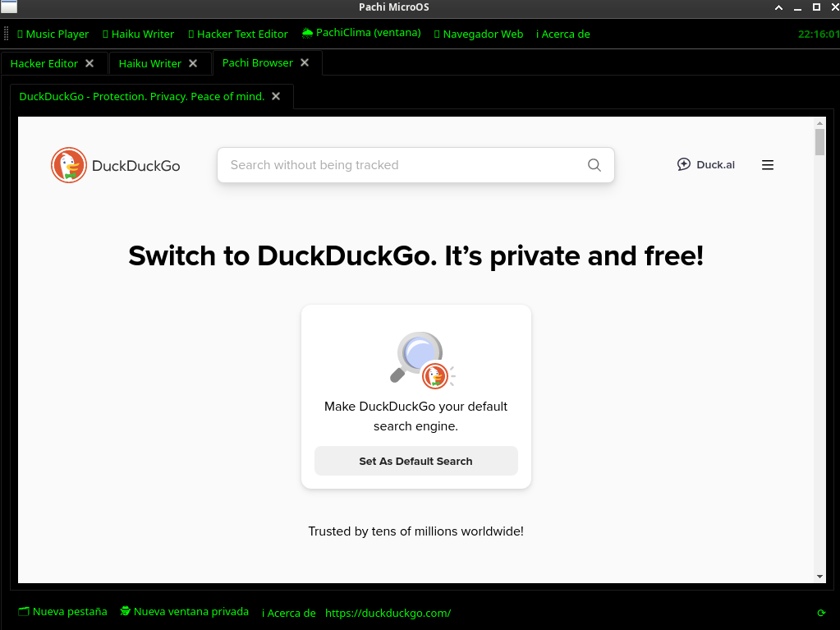
Task: Close the DuckDuckGo page tab
Action: click(x=276, y=96)
